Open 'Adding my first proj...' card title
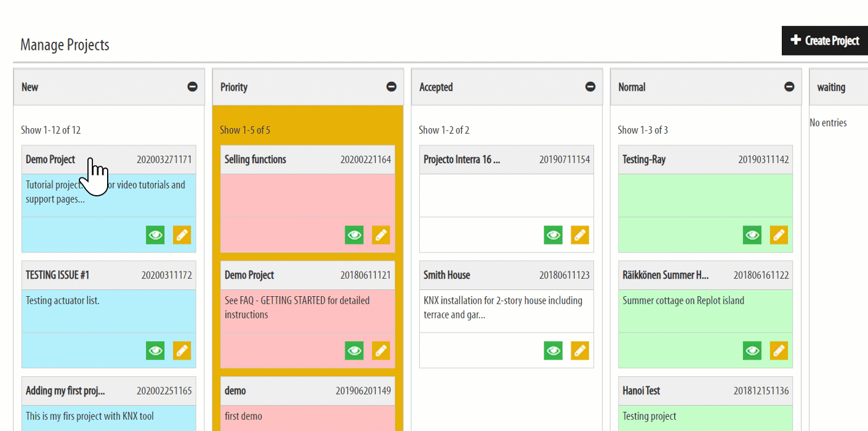 click(65, 391)
